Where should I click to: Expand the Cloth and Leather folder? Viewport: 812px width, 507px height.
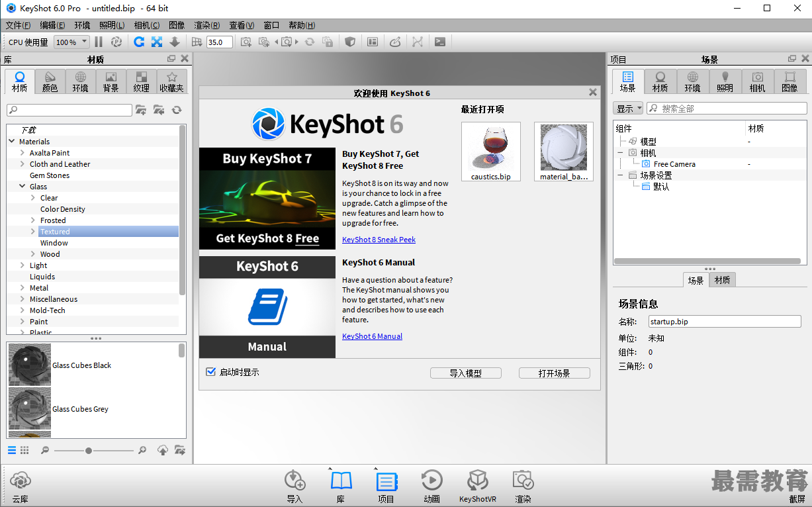(x=23, y=163)
